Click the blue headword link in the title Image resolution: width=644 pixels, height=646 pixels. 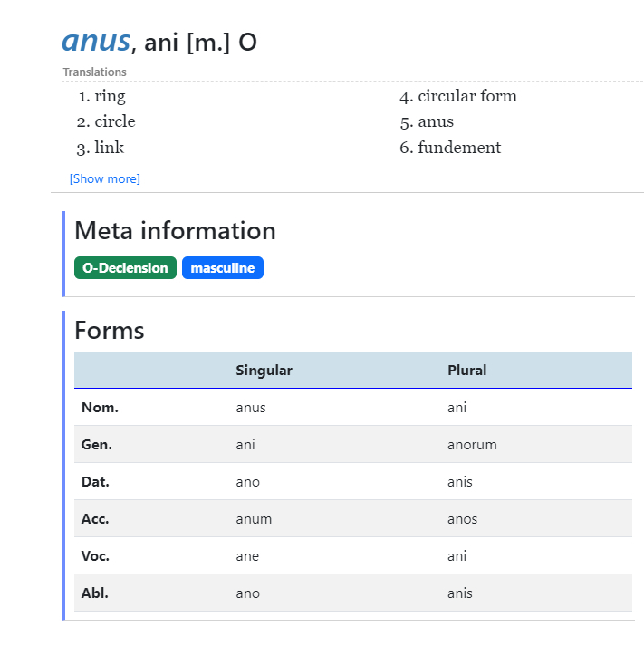[96, 41]
